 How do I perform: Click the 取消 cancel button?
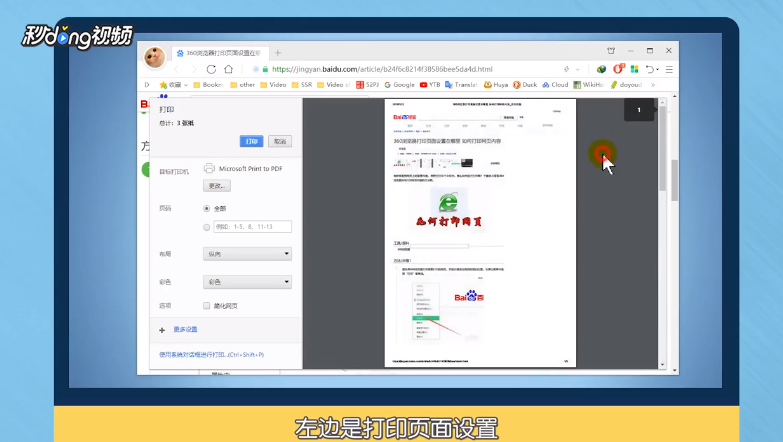point(280,141)
